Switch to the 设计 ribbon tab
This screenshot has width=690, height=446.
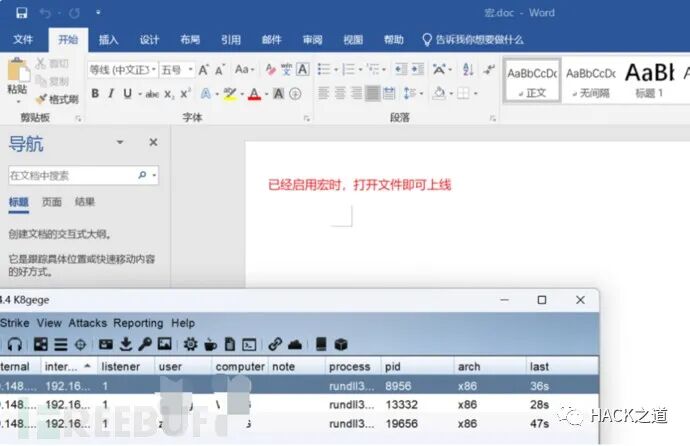149,40
